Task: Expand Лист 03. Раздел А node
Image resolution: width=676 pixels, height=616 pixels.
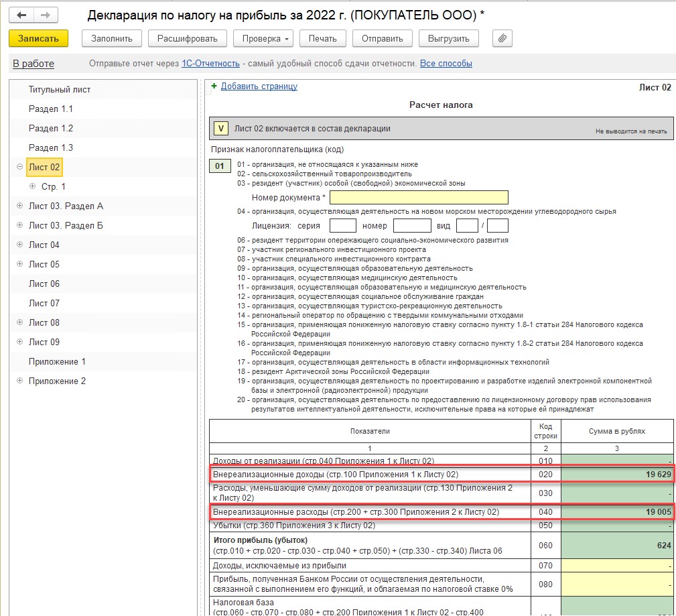Action: (x=19, y=206)
